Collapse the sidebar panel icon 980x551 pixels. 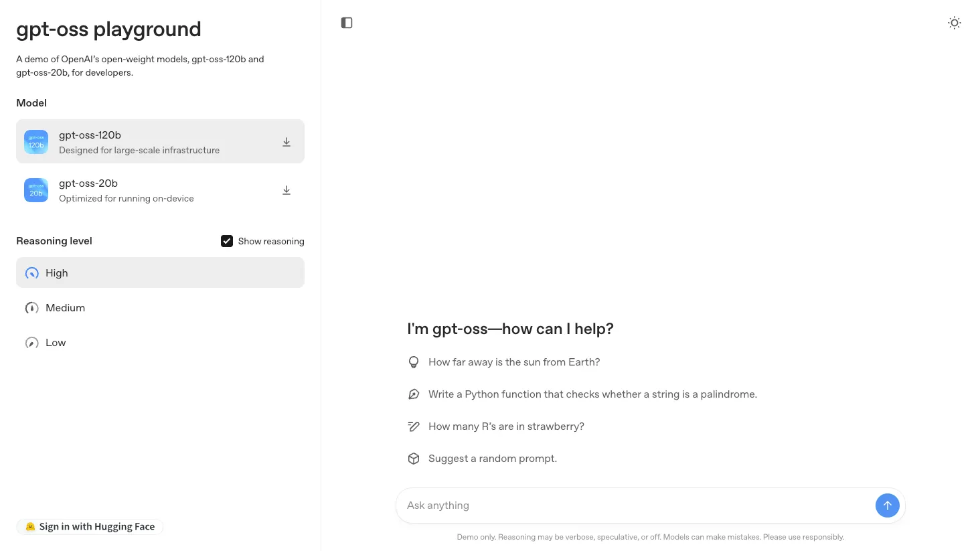[x=347, y=23]
